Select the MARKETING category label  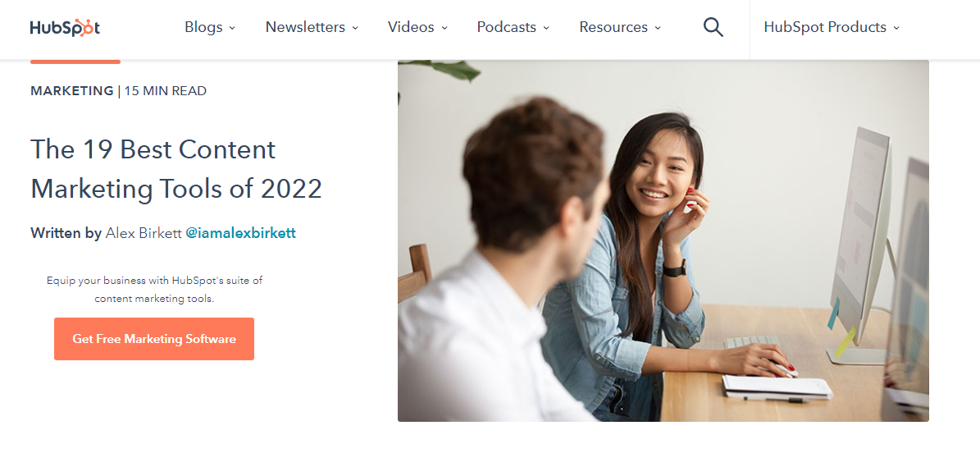(x=72, y=91)
